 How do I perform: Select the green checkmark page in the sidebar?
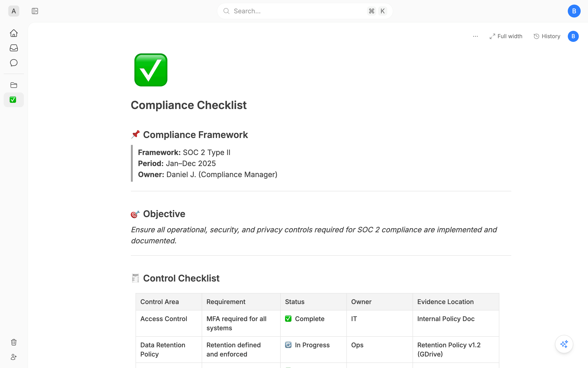click(x=14, y=100)
